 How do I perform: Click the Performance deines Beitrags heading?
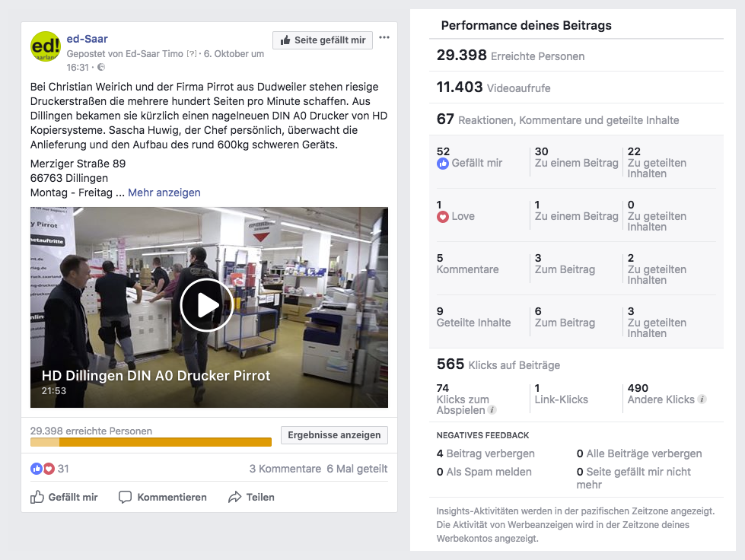coord(527,25)
